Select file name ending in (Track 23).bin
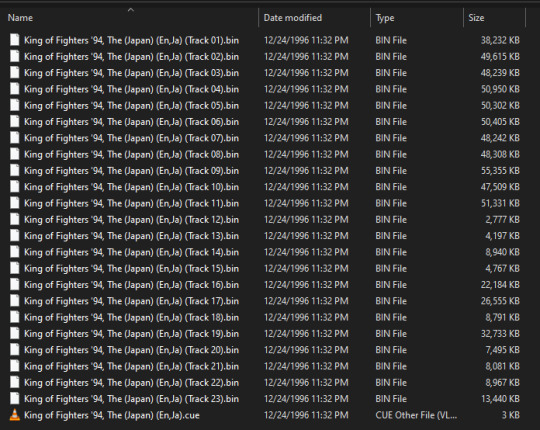The width and height of the screenshot is (540, 430). [x=131, y=399]
